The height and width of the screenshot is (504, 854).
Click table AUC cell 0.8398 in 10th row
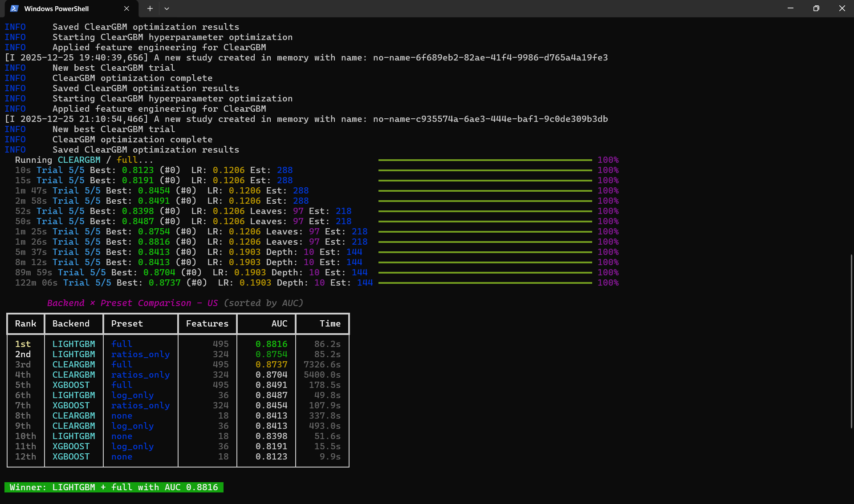271,436
